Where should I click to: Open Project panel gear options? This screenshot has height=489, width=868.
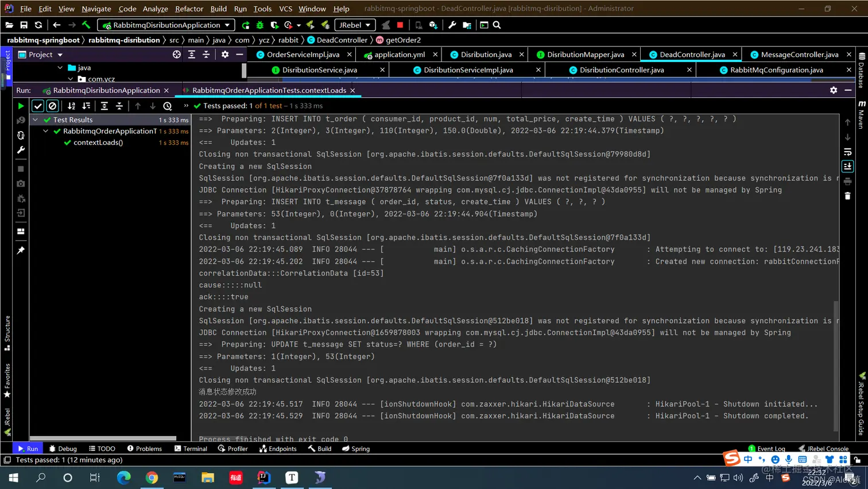[225, 54]
